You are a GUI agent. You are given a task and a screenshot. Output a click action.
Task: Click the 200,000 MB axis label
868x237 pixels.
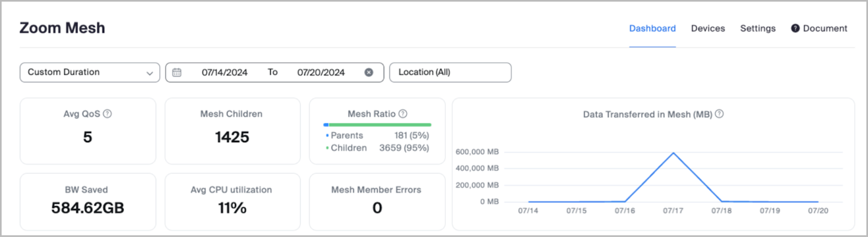476,185
